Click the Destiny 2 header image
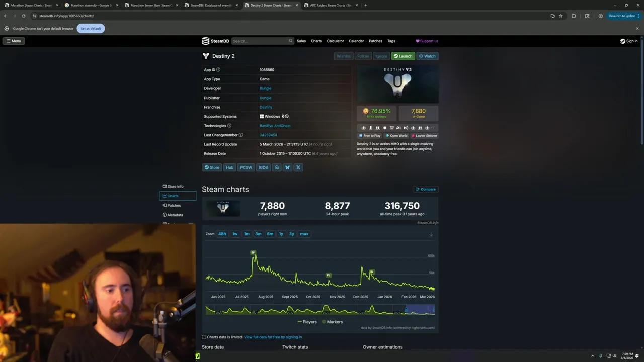Image resolution: width=644 pixels, height=362 pixels. click(x=397, y=84)
